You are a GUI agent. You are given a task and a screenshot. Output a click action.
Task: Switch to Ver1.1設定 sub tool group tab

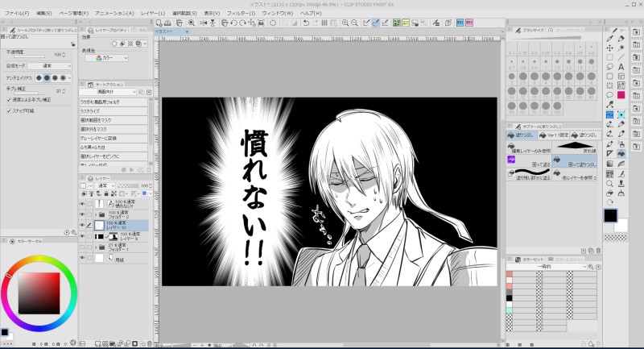tap(554, 135)
